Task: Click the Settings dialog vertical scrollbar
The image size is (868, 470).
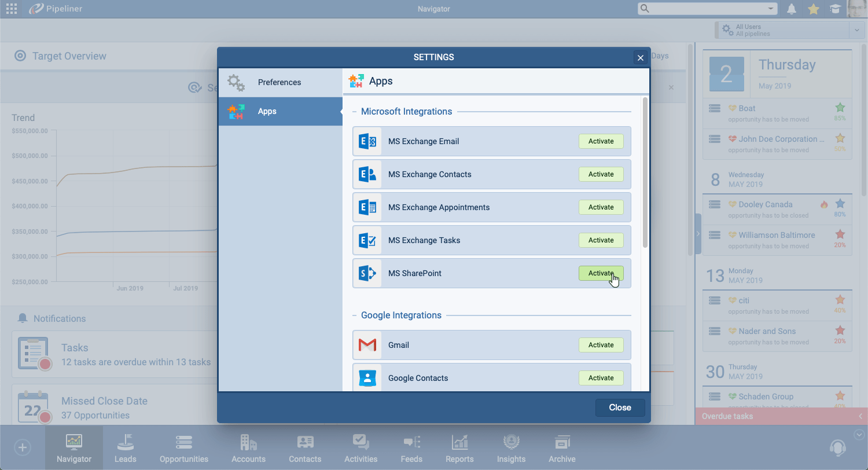Action: click(x=645, y=174)
